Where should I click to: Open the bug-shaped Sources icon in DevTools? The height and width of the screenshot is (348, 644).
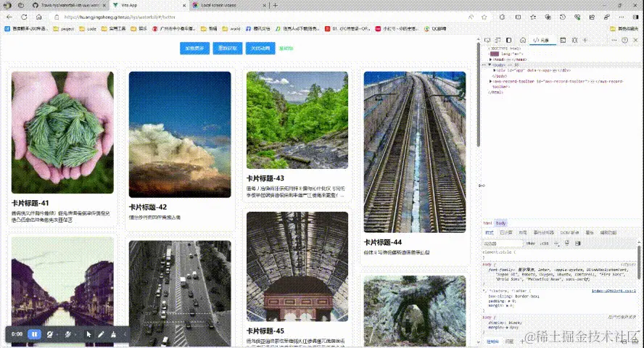tap(574, 40)
